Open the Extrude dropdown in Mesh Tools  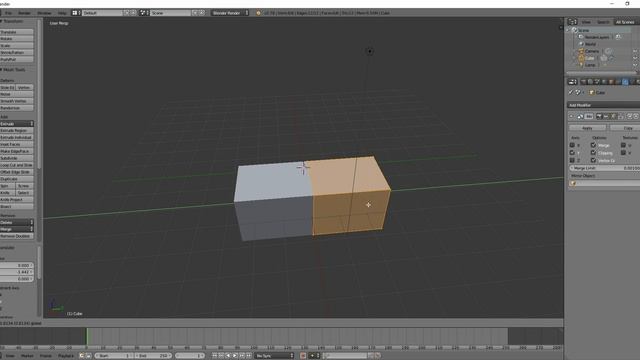pos(17,124)
